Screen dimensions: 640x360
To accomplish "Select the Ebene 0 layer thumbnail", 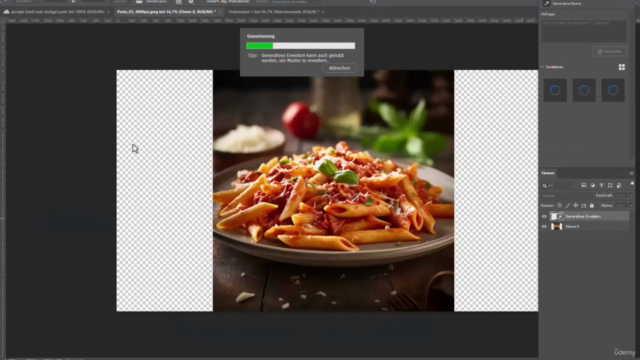I will click(x=556, y=227).
